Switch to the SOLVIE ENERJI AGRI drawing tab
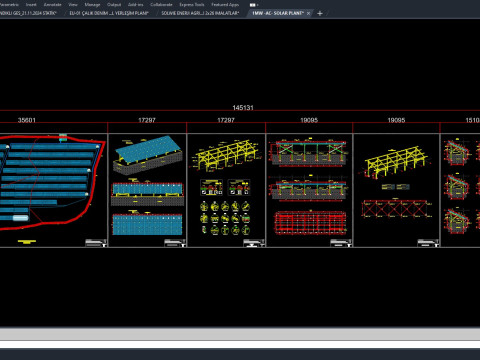This screenshot has height=360, width=480. (200, 13)
